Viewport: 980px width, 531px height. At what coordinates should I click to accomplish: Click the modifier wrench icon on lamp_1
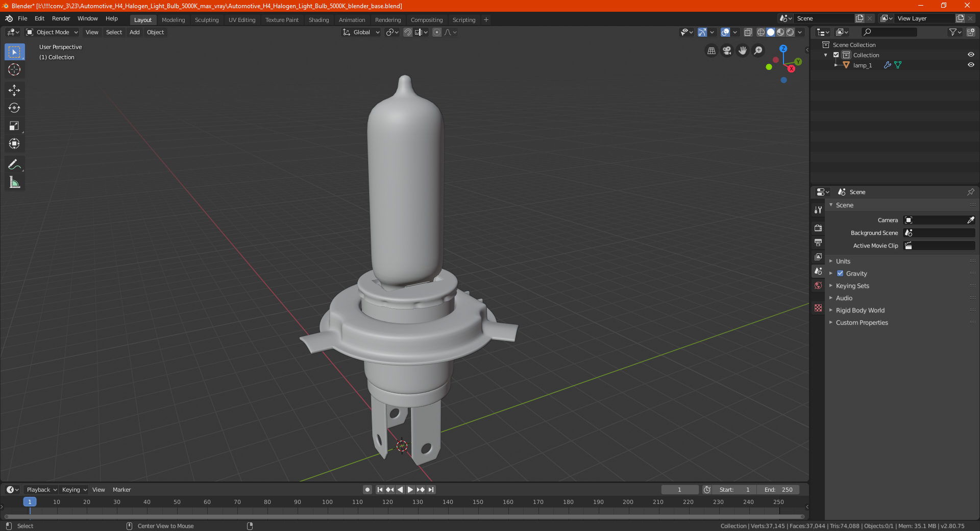pyautogui.click(x=888, y=65)
